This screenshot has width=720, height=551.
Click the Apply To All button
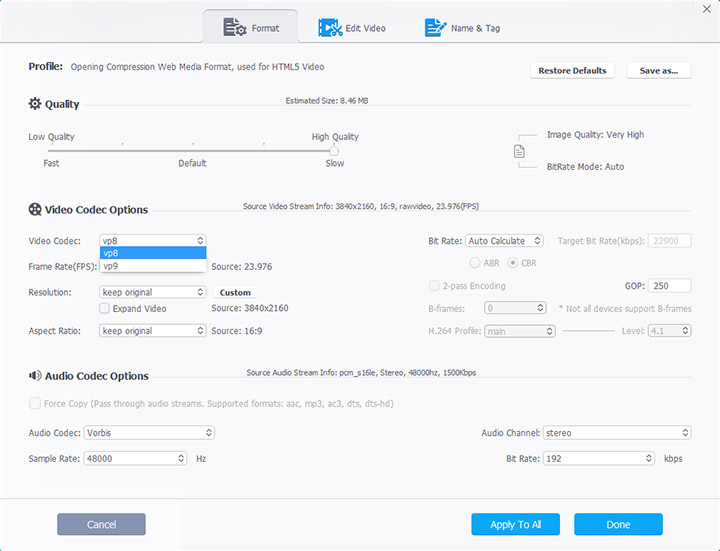point(516,524)
